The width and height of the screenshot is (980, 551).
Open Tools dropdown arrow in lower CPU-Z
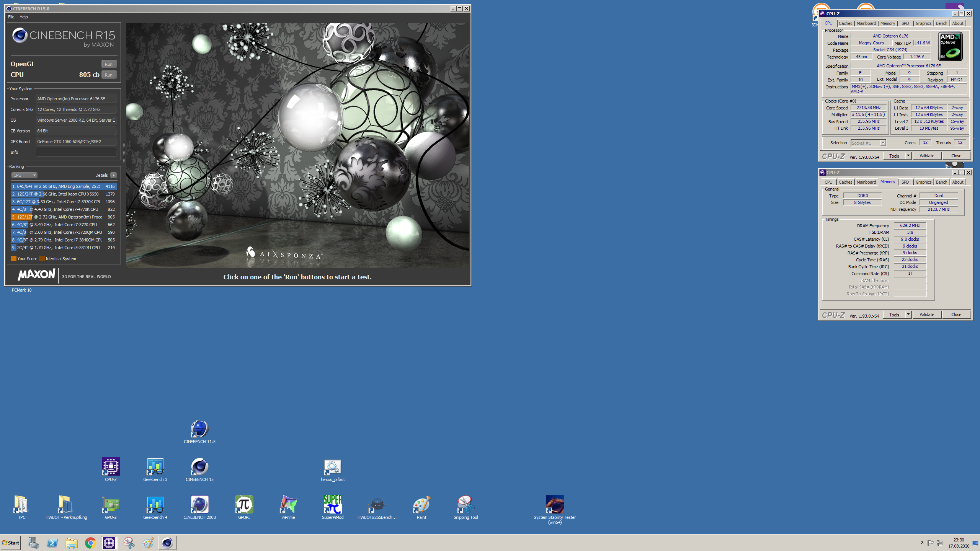[x=908, y=315]
